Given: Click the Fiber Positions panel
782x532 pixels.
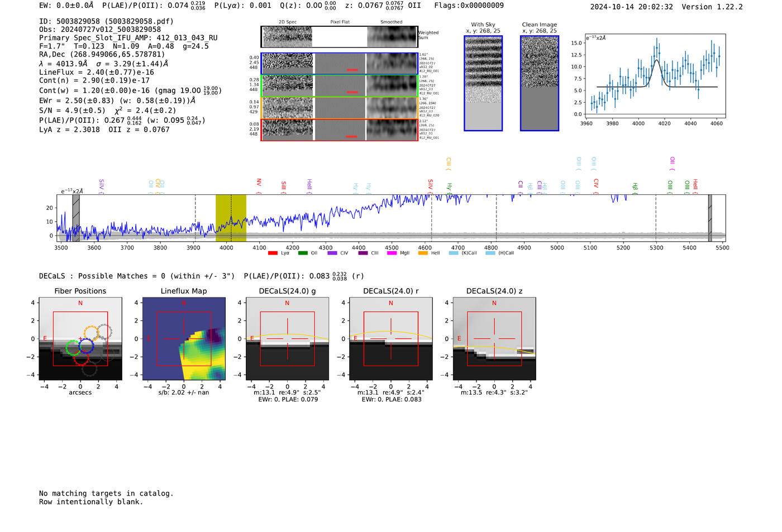Looking at the screenshot, I should 80,338.
